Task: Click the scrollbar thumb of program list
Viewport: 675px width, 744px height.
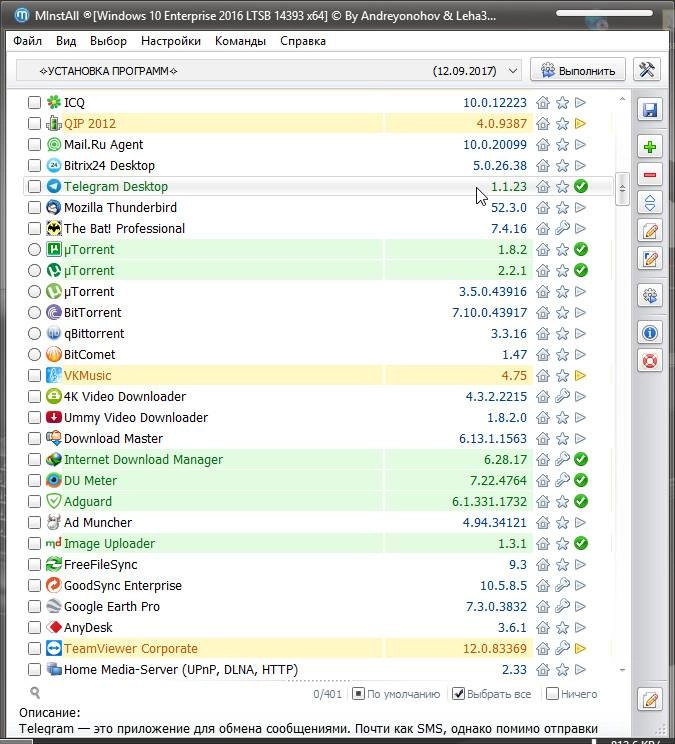Action: pyautogui.click(x=622, y=189)
